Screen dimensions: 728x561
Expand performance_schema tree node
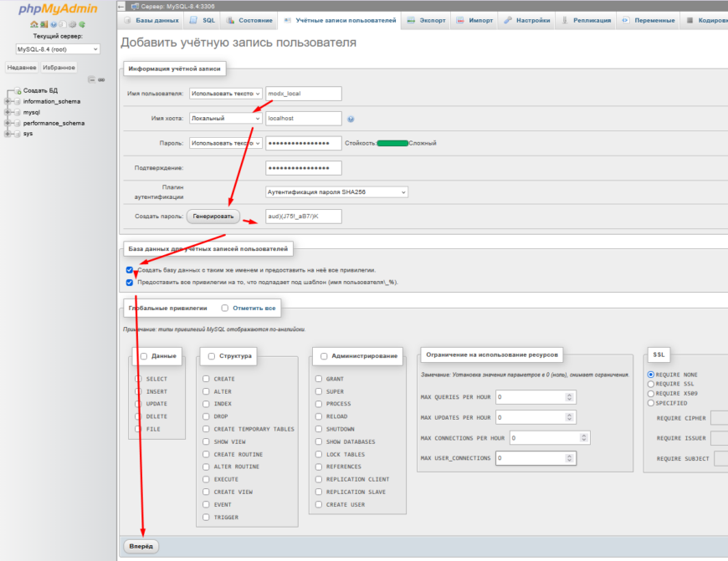click(8, 123)
